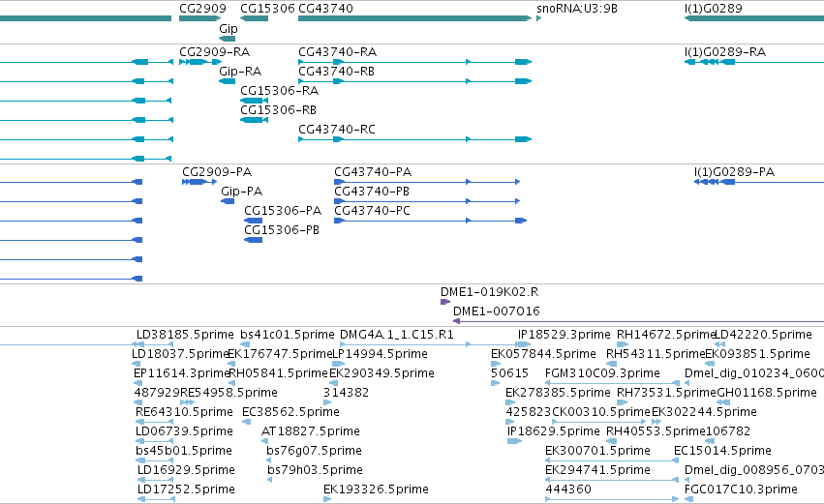824x504 pixels.
Task: Click the DME1-019K02.R purple glyph
Action: click(x=445, y=302)
